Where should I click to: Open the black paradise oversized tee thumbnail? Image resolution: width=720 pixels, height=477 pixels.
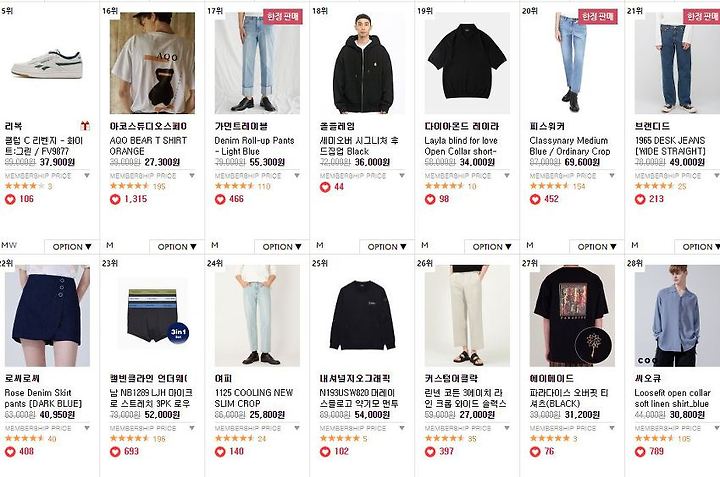(x=572, y=316)
